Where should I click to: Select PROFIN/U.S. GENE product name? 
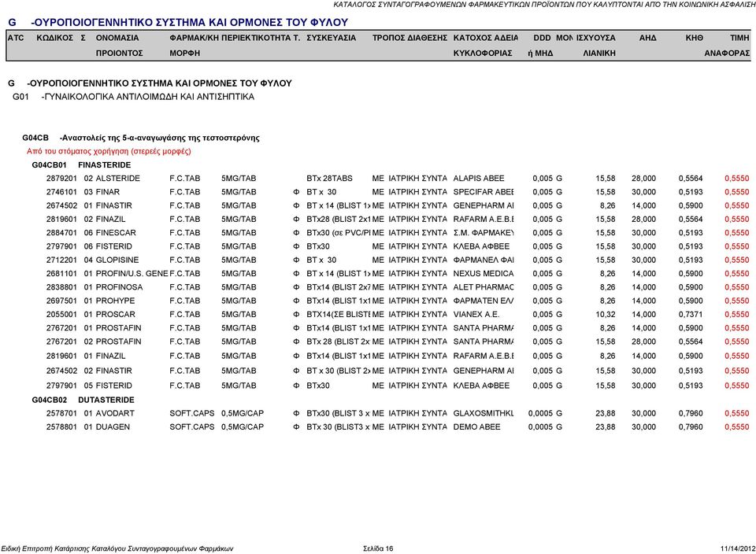click(132, 274)
